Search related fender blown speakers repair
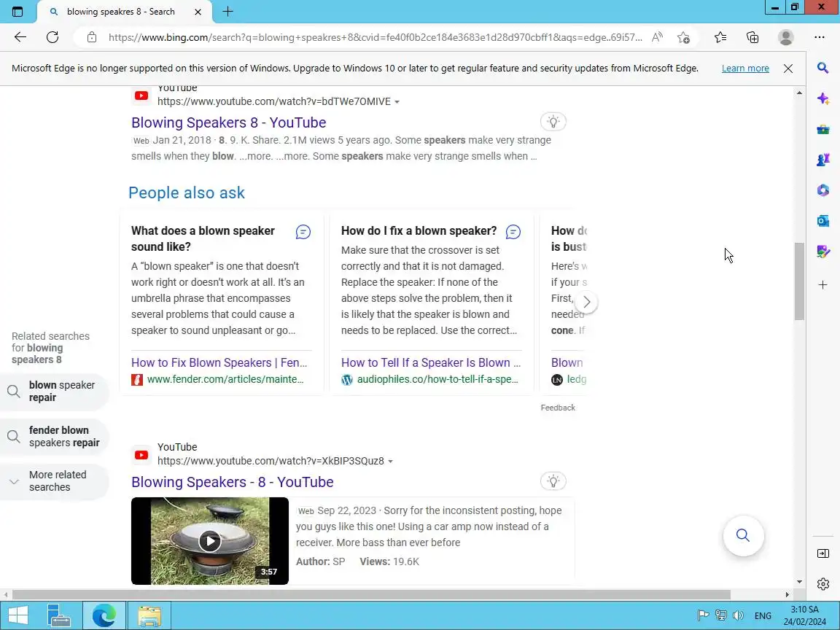 pyautogui.click(x=54, y=437)
